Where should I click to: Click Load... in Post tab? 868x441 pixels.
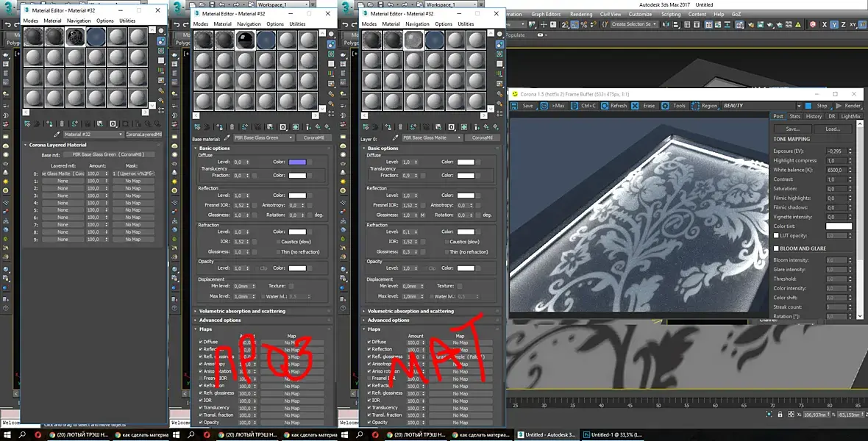833,129
